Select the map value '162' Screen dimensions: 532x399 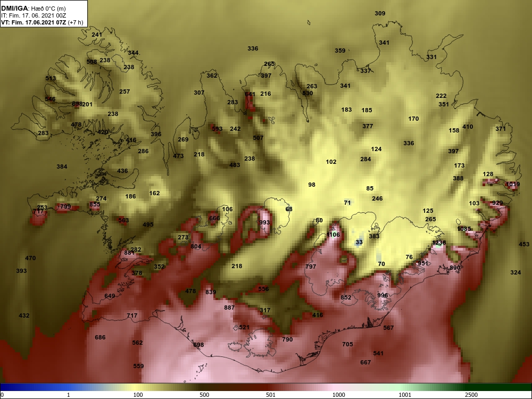(154, 193)
